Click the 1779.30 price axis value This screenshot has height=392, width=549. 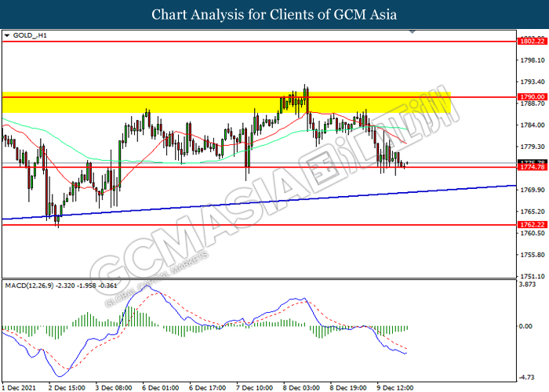click(x=533, y=147)
